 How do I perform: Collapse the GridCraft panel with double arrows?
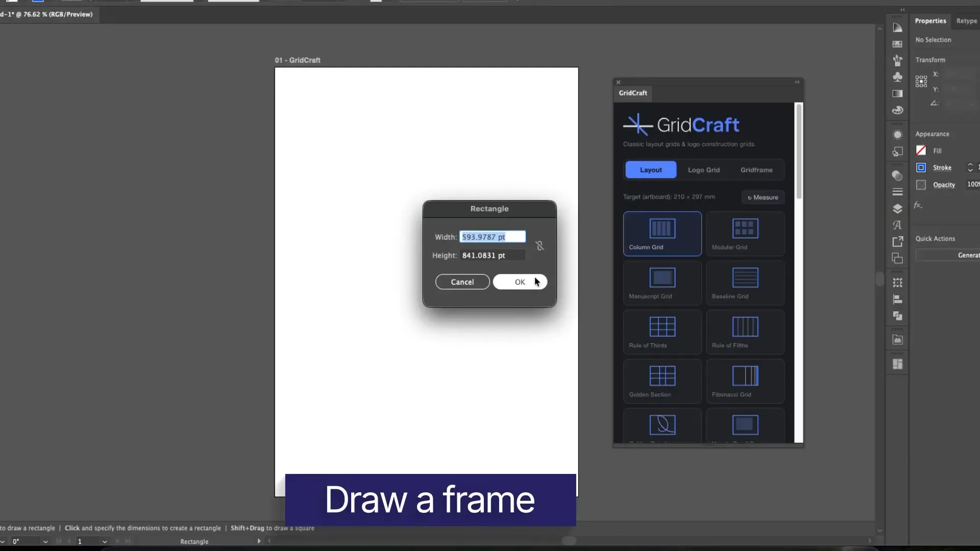(797, 82)
